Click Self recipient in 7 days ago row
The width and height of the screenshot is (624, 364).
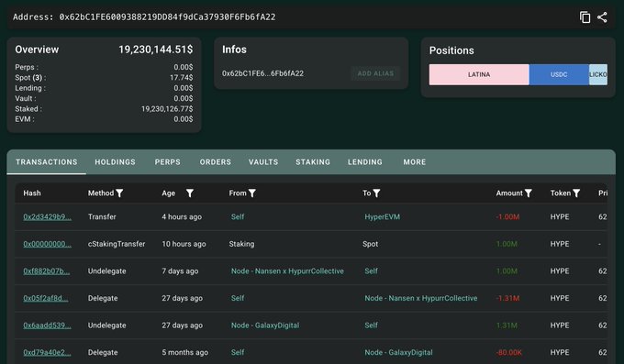click(x=372, y=270)
